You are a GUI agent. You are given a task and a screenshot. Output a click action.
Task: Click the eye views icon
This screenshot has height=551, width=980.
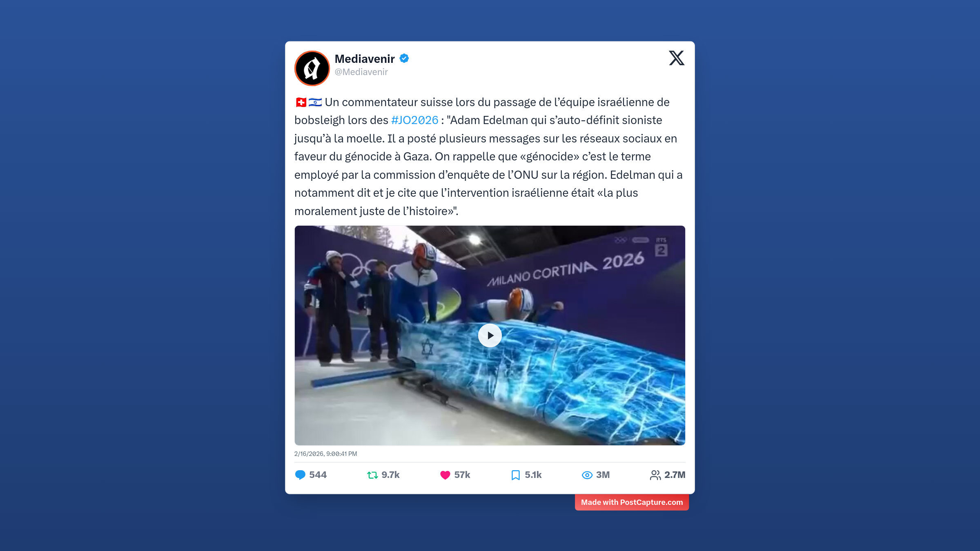(x=587, y=475)
